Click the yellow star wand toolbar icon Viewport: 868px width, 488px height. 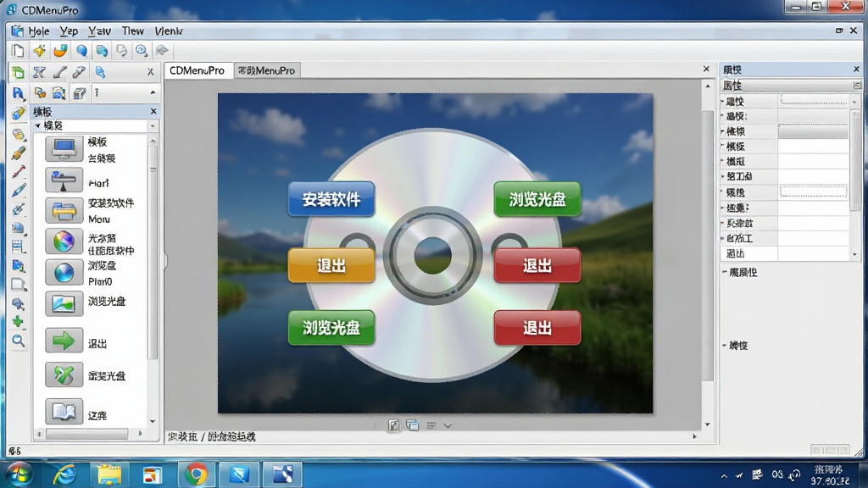click(x=39, y=51)
